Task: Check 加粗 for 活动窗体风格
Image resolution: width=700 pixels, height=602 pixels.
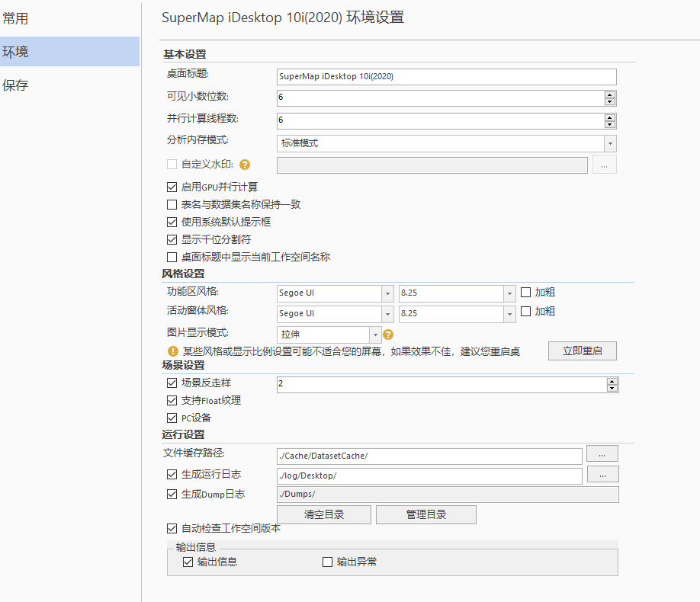Action: click(x=526, y=311)
